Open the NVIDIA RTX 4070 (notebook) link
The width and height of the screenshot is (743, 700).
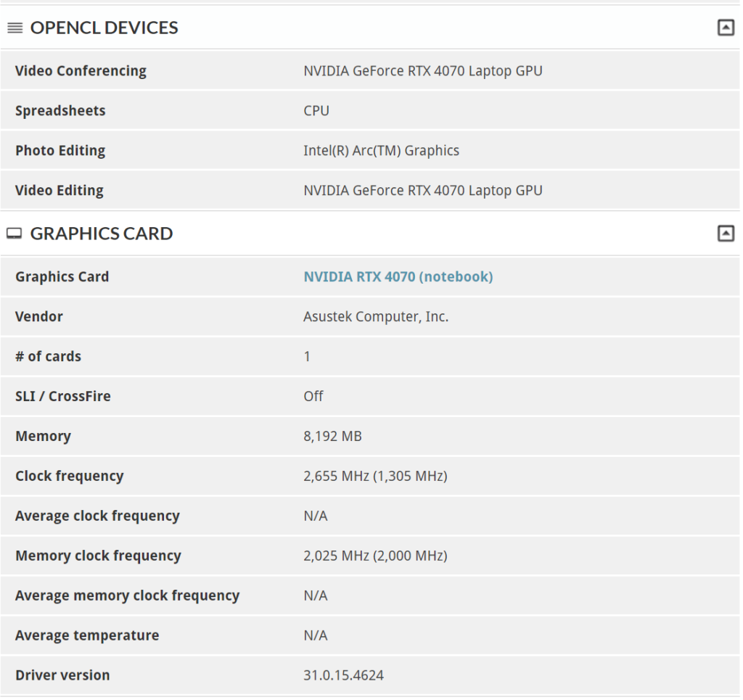pyautogui.click(x=398, y=276)
